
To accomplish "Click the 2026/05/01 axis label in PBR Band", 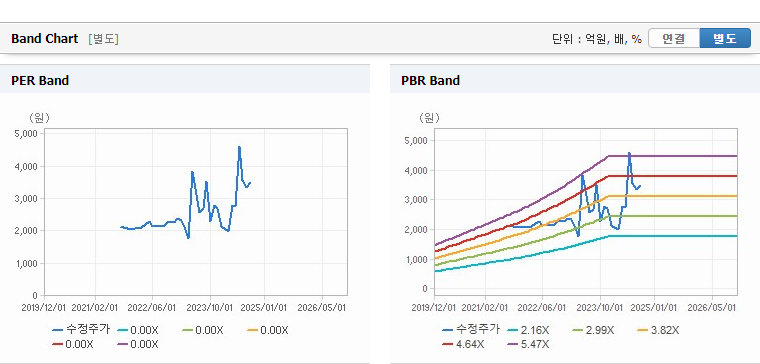I will click(712, 308).
